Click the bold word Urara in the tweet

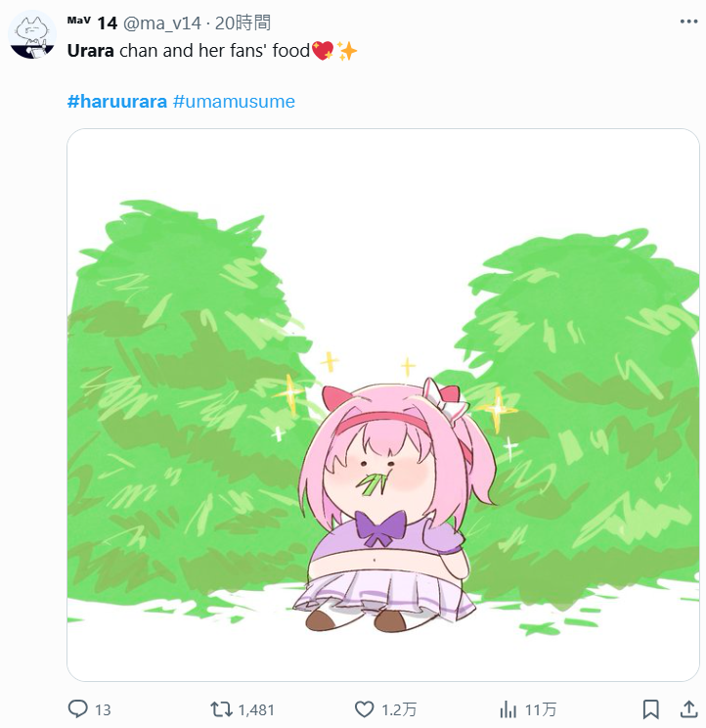tap(91, 50)
